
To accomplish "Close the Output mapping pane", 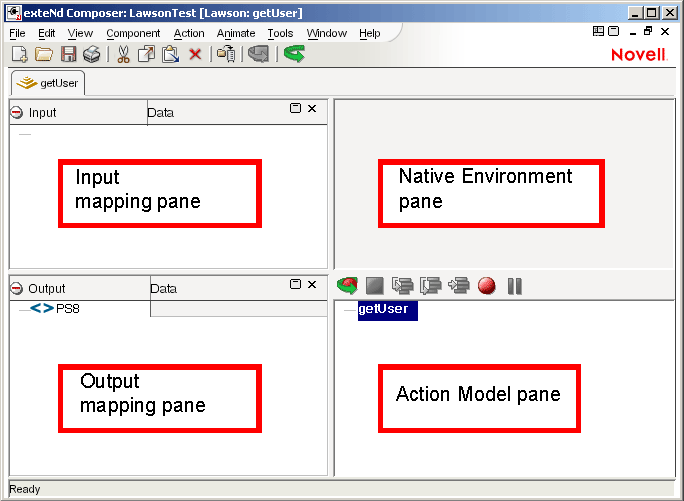I will (x=312, y=285).
